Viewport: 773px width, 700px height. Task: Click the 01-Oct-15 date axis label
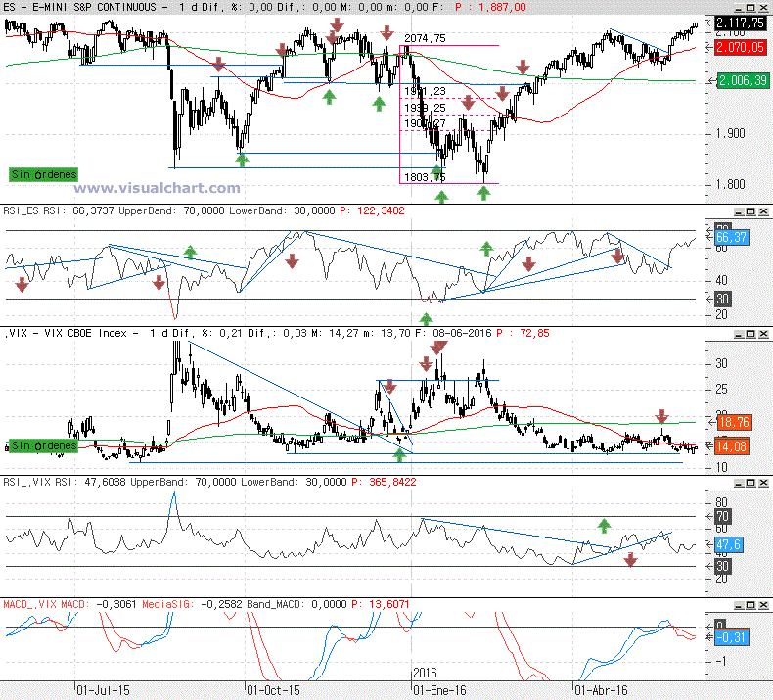[x=274, y=690]
